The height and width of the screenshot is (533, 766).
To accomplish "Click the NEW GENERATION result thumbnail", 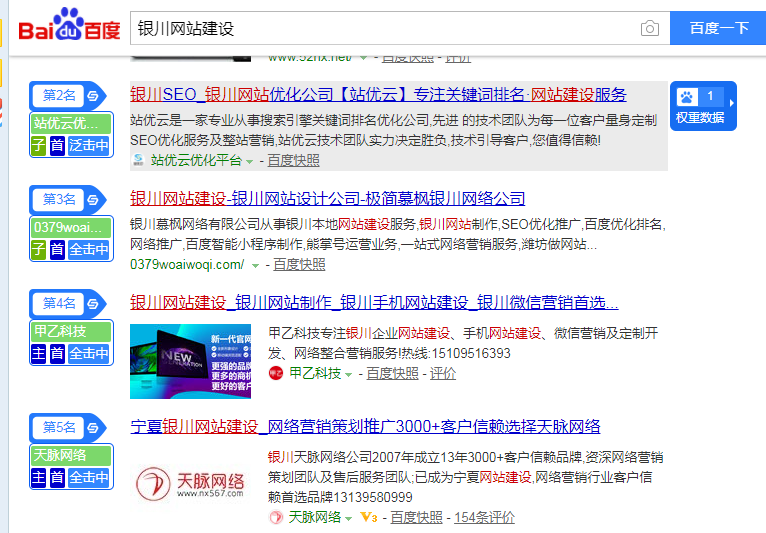I will coord(191,361).
